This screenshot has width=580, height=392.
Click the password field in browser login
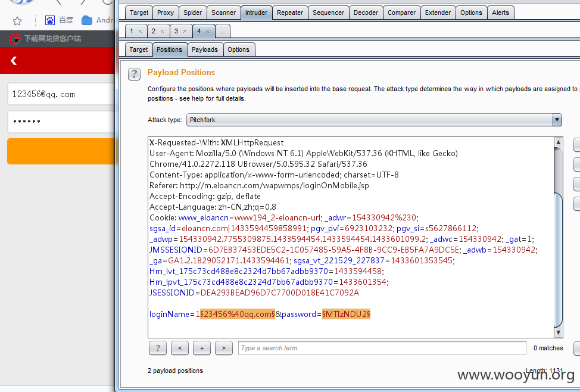(61, 122)
